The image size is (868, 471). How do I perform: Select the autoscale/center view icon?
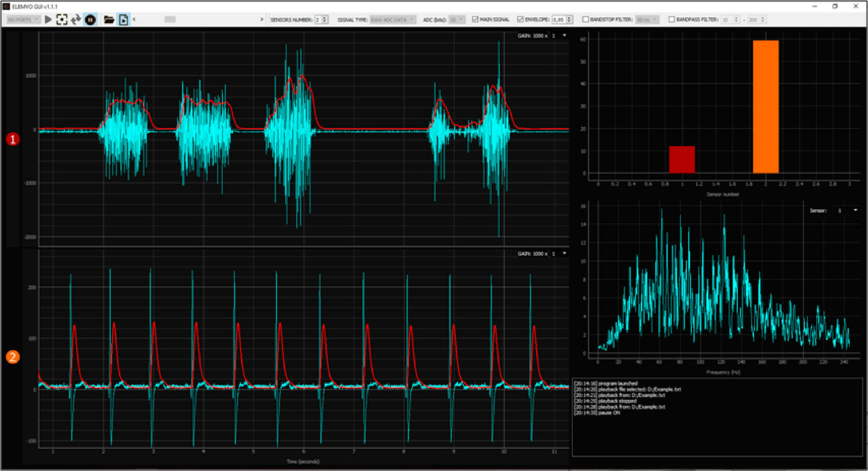point(63,20)
